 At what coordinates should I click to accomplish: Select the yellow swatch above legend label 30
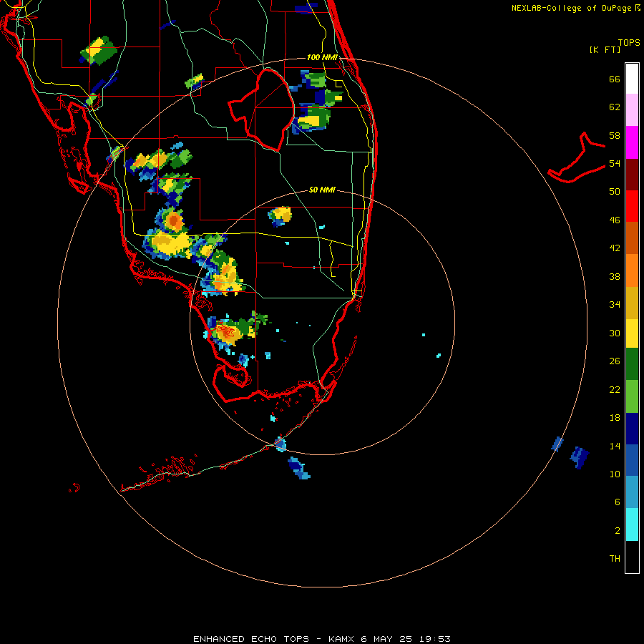click(632, 333)
